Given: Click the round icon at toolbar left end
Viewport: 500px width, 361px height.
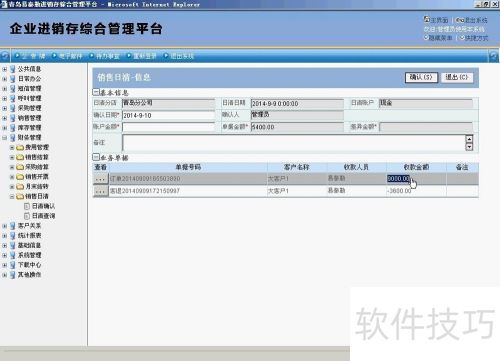Looking at the screenshot, I should point(5,56).
